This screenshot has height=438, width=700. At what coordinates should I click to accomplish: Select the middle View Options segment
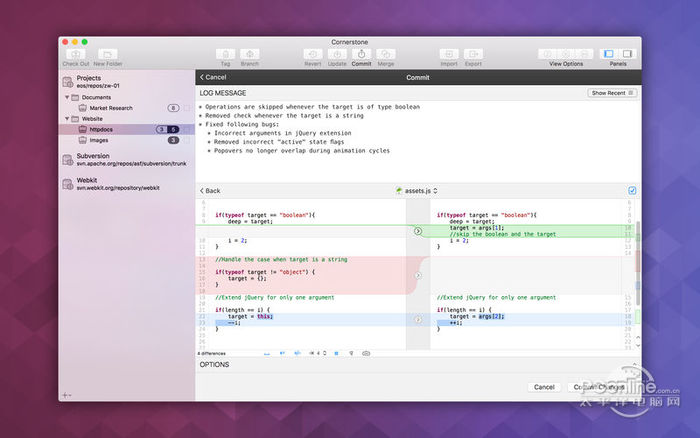pos(566,54)
